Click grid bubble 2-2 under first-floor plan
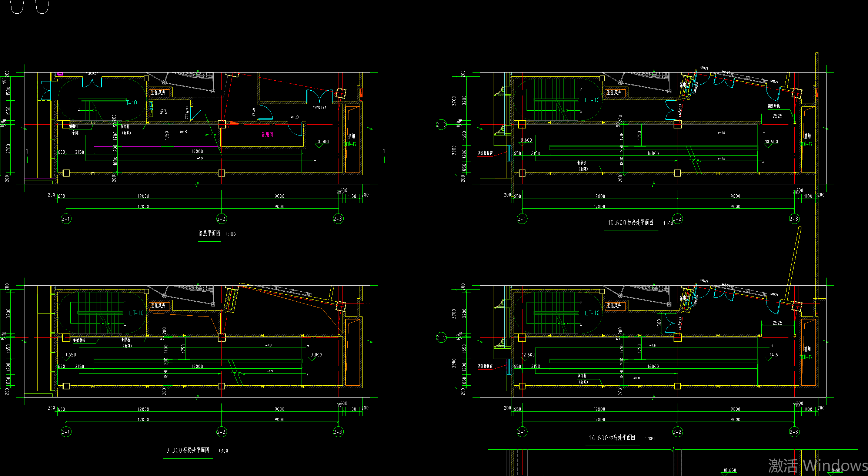This screenshot has width=868, height=476. (221, 219)
